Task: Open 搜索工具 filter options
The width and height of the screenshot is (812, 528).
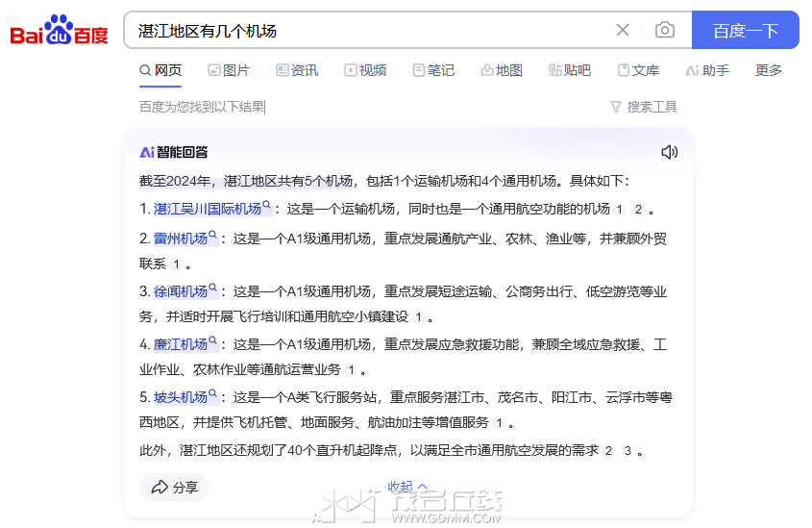Action: pos(644,107)
